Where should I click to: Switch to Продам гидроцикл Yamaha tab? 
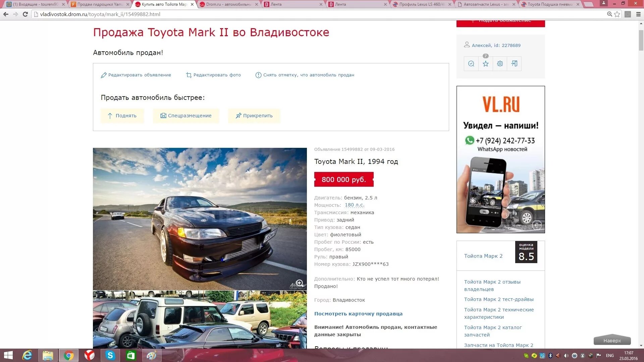tap(99, 4)
